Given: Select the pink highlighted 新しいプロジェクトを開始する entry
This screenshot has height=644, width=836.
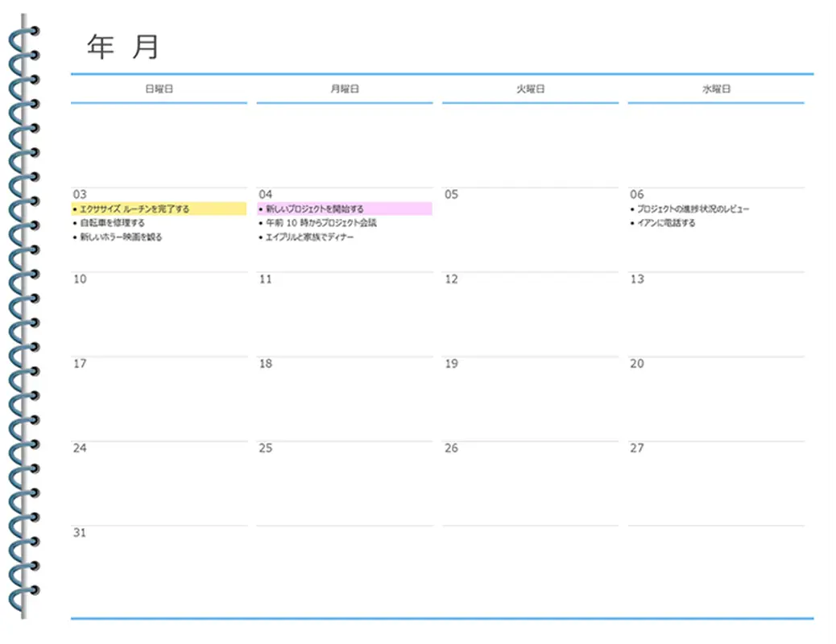Looking at the screenshot, I should pyautogui.click(x=315, y=209).
